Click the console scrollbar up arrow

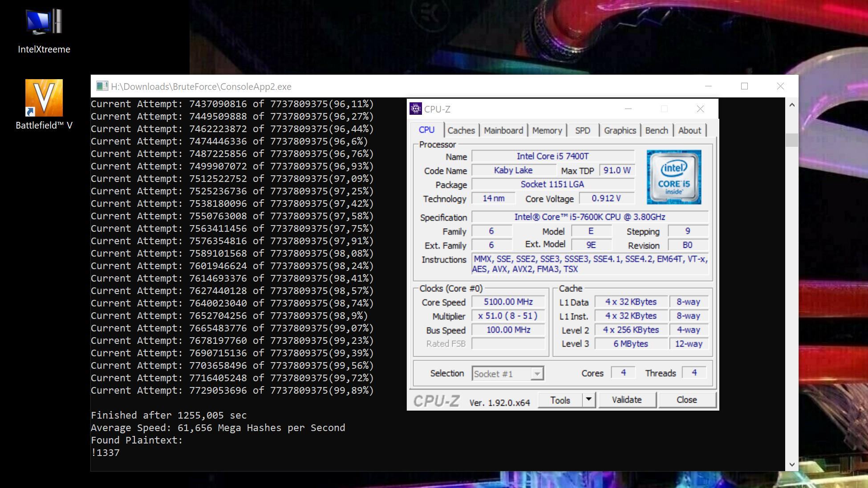tap(791, 105)
